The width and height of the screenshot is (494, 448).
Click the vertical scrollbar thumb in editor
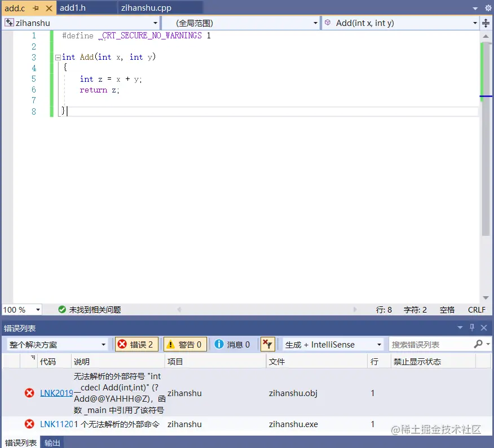point(486,139)
